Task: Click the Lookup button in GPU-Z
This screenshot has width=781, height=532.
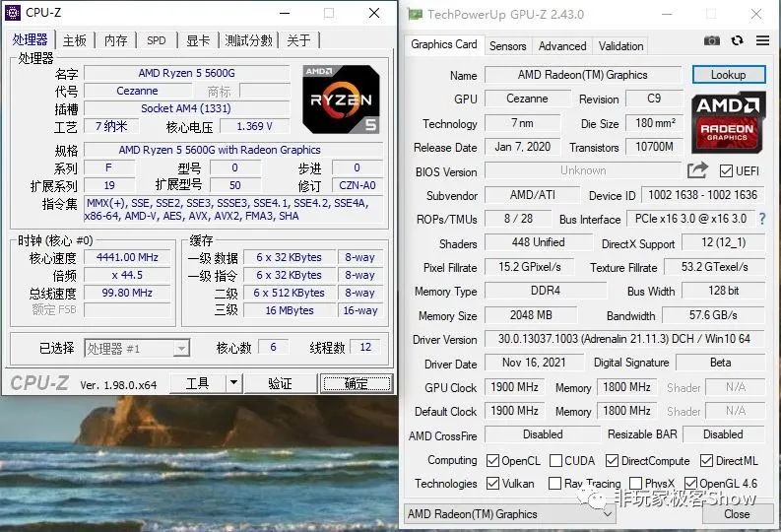Action: [x=728, y=75]
